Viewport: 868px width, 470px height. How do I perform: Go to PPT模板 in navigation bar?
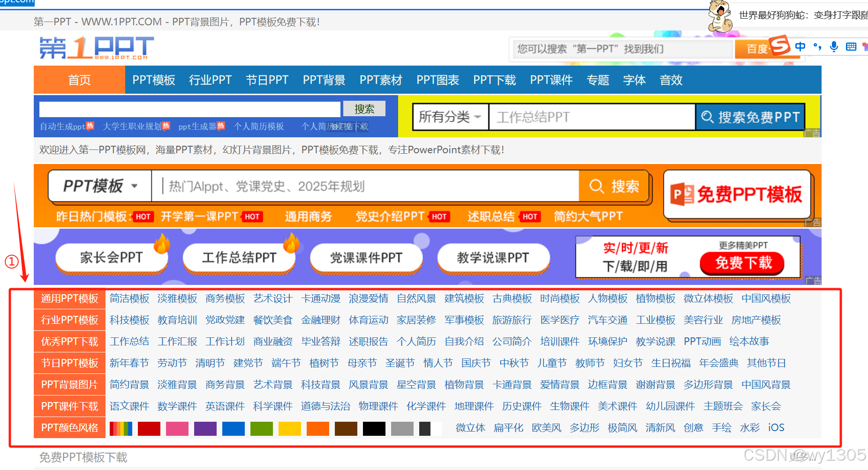tap(154, 80)
